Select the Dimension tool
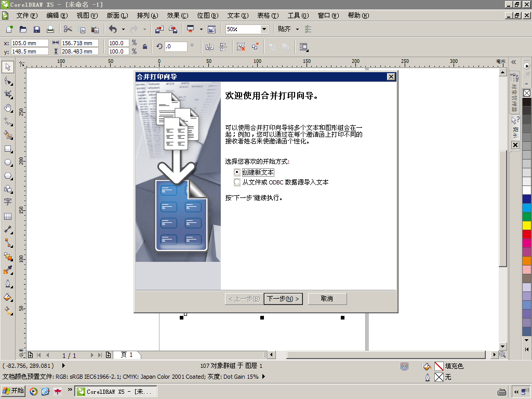This screenshot has height=399, width=532. 8,230
